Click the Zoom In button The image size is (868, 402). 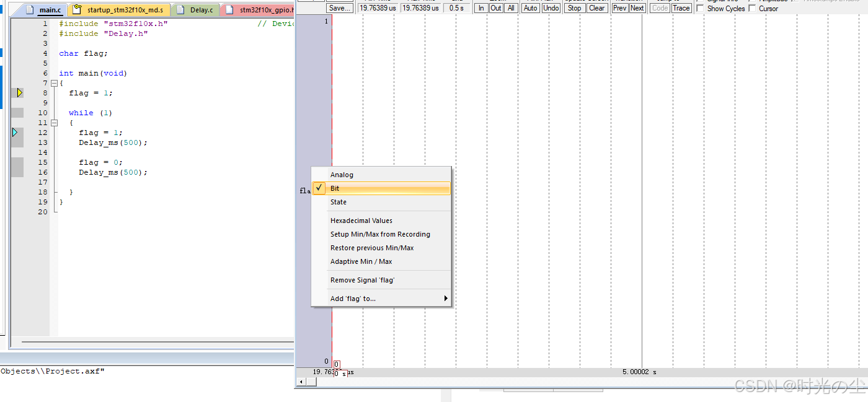coord(481,8)
